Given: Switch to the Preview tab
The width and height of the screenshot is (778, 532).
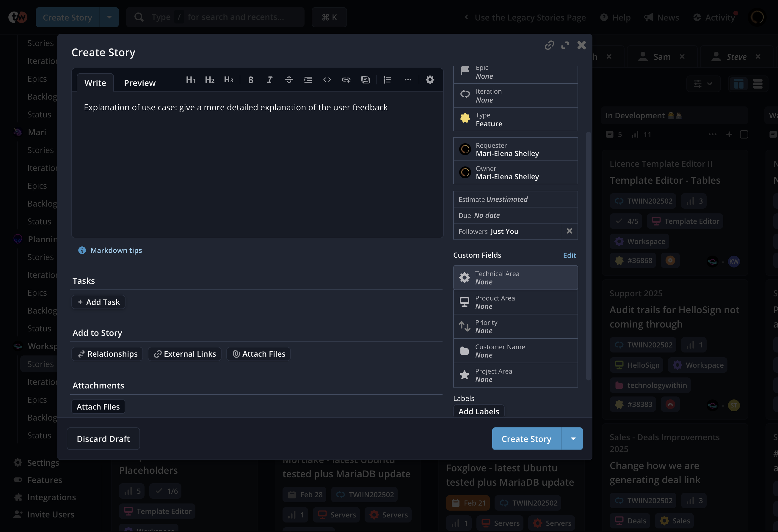Looking at the screenshot, I should [139, 83].
